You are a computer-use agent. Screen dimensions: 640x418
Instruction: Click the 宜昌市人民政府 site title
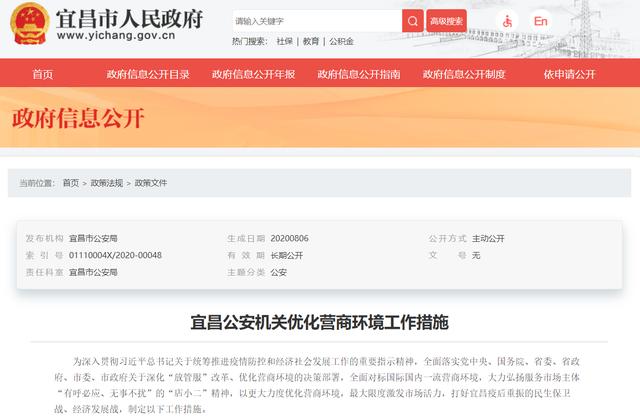pyautogui.click(x=129, y=18)
